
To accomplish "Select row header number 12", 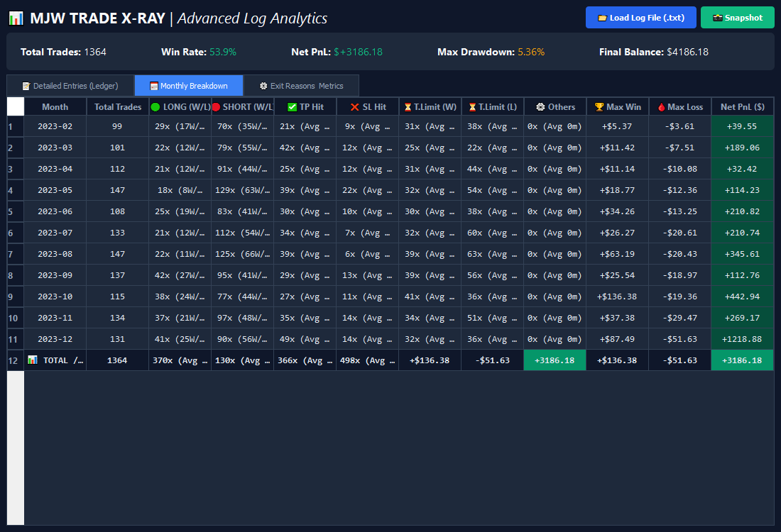I will 16,360.
